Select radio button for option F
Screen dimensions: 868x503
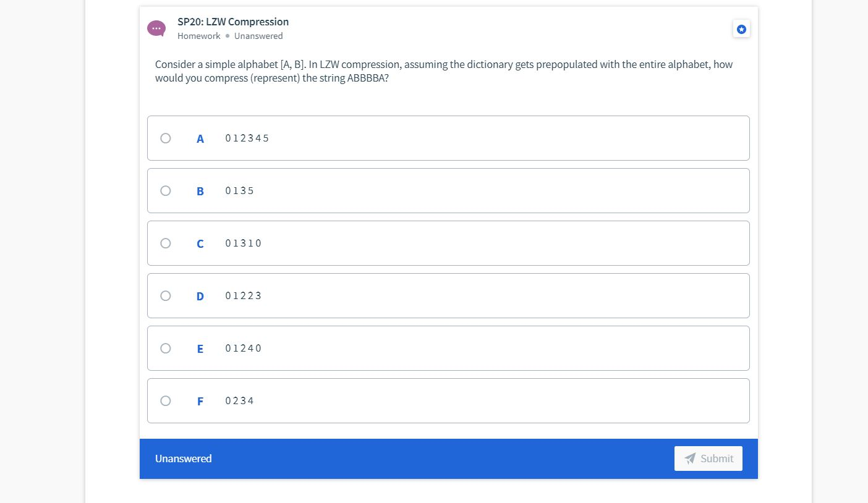pos(166,401)
